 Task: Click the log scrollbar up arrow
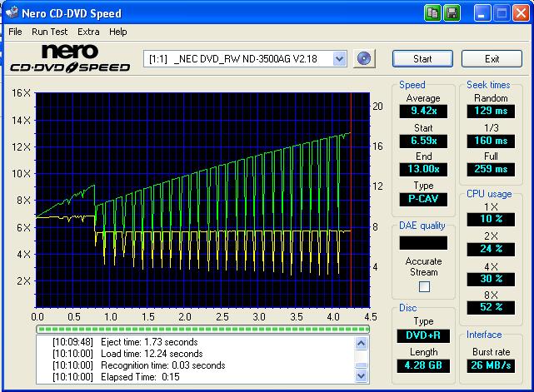361,343
